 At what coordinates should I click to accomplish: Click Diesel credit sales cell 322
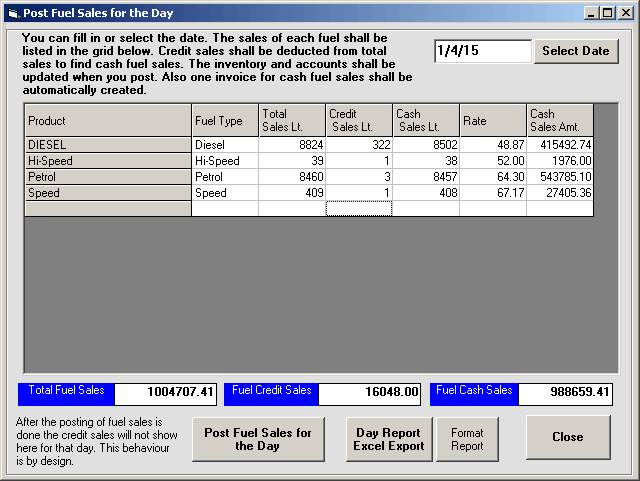[x=359, y=145]
